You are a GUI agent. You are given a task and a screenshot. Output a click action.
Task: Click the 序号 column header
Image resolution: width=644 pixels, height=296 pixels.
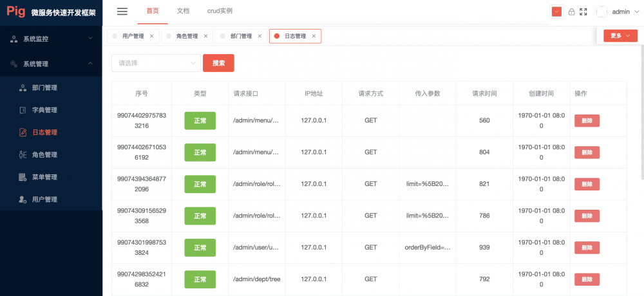pos(142,93)
